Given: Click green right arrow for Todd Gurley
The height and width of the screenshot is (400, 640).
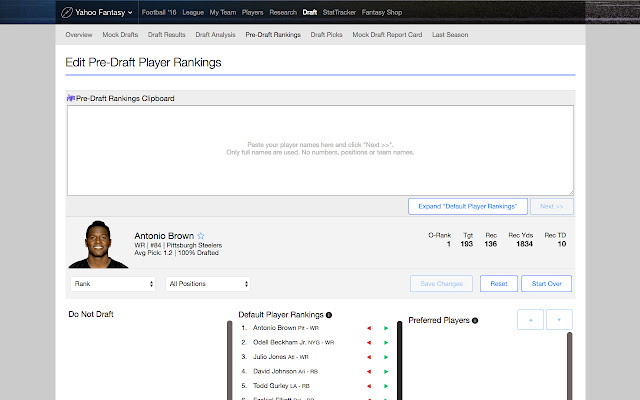Looking at the screenshot, I should coord(386,386).
